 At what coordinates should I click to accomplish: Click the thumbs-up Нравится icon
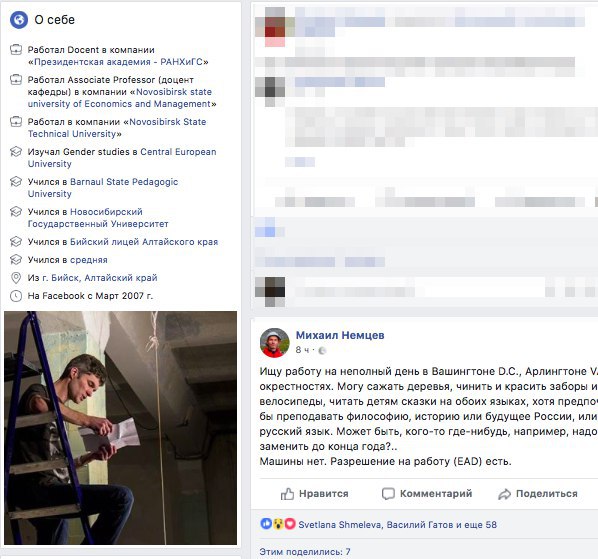point(287,494)
